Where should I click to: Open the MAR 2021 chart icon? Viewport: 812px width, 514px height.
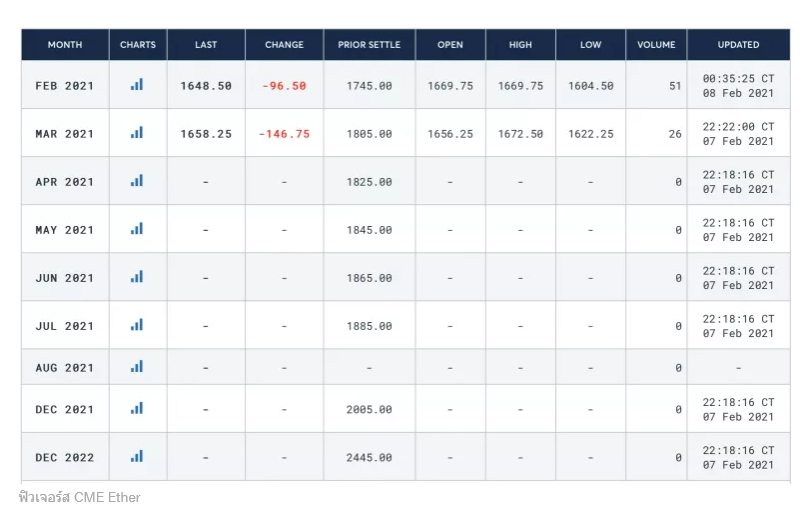pyautogui.click(x=137, y=133)
